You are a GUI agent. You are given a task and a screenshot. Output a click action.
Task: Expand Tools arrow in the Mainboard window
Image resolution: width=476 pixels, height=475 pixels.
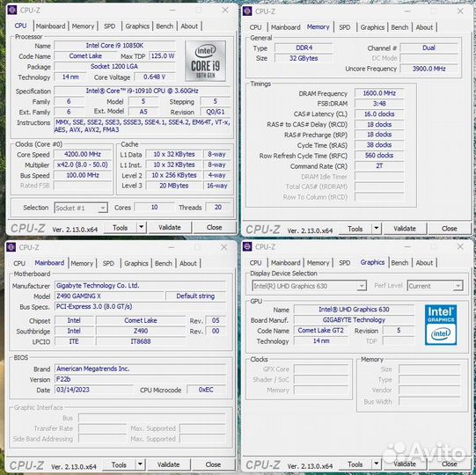tap(140, 464)
